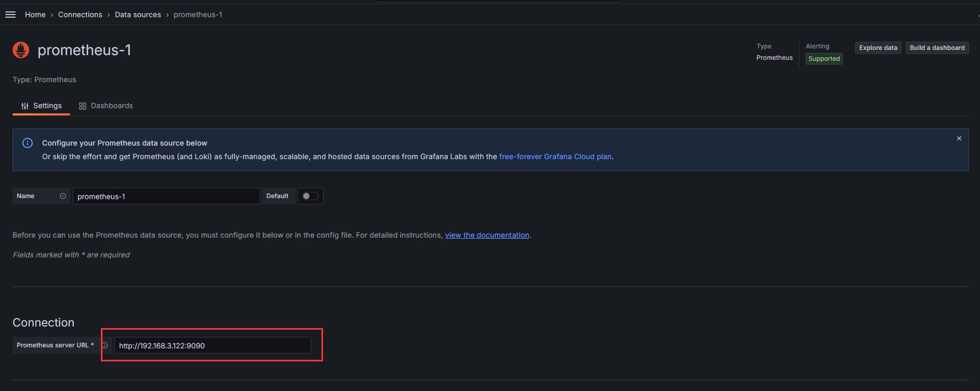
Task: Dismiss the Configure Prometheus info banner
Action: [x=959, y=138]
